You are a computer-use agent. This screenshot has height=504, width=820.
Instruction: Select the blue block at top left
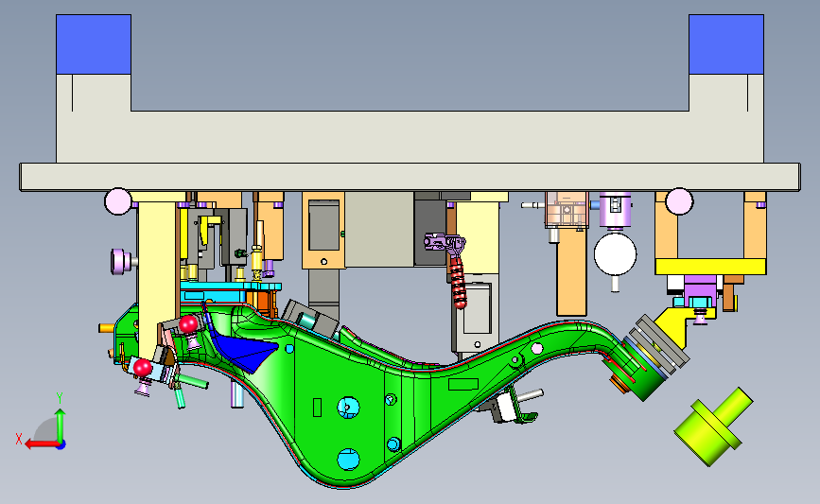94,44
